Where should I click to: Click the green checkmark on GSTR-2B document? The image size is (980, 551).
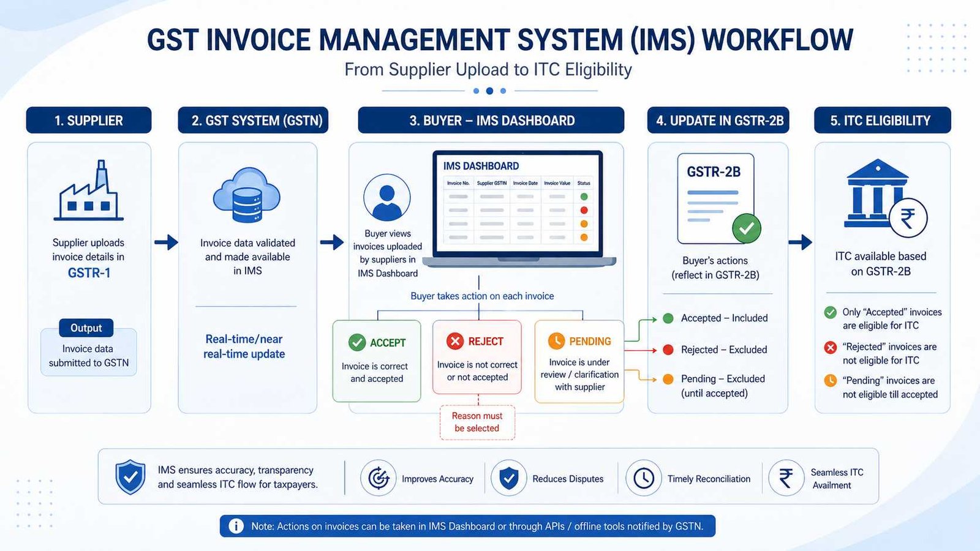pos(747,229)
